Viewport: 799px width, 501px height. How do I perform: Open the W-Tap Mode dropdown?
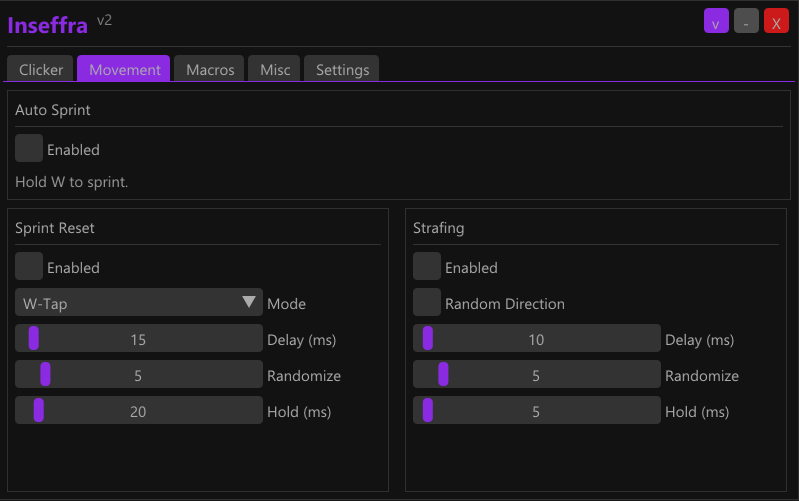click(x=138, y=302)
